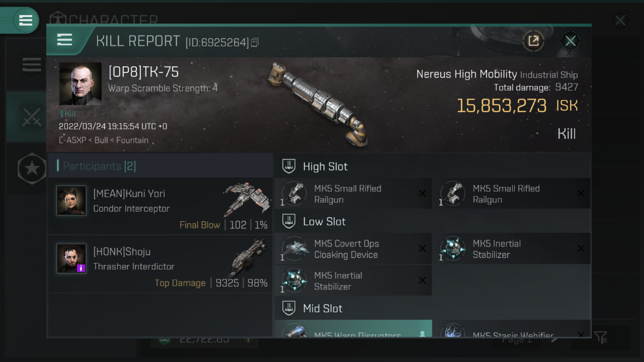
Task: Copy the kill report ID
Action: pos(255,42)
